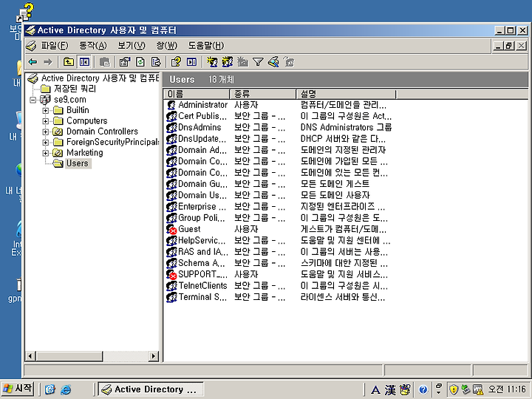Refresh the list using the toolbar icon
The width and height of the screenshot is (532, 399).
tap(140, 62)
